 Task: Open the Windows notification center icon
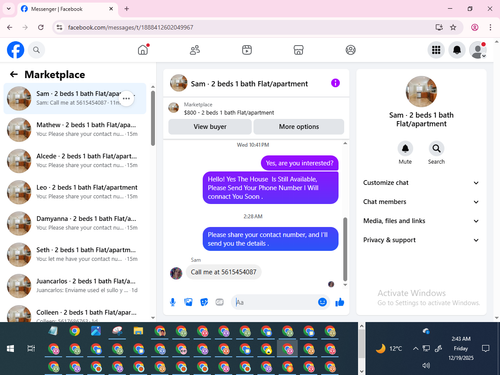(x=486, y=349)
